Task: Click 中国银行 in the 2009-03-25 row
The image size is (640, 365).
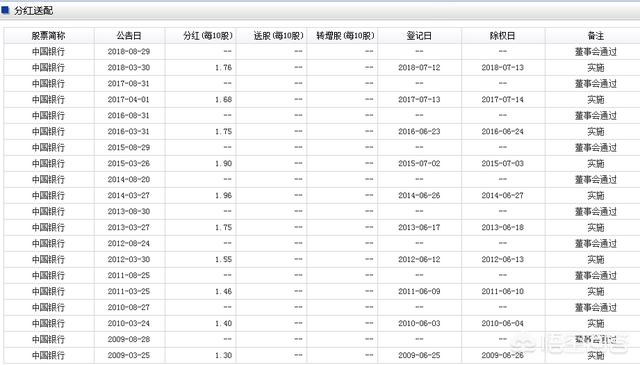Action: pos(49,356)
